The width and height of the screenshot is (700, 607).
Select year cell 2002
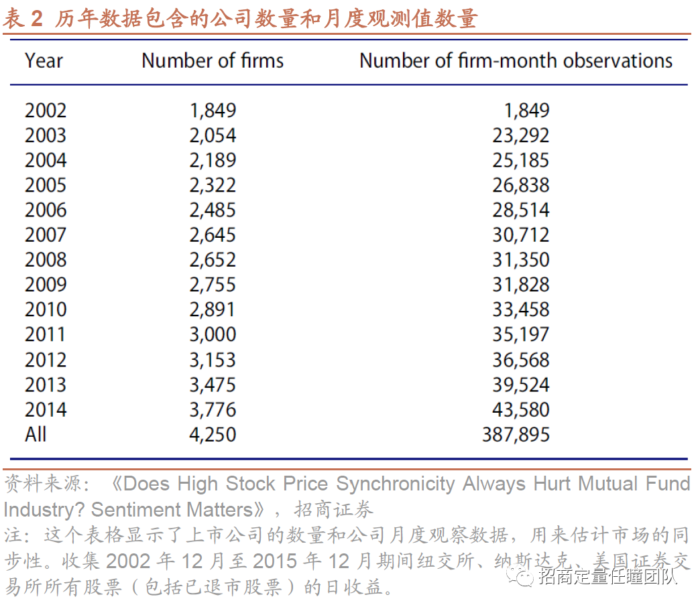46,111
